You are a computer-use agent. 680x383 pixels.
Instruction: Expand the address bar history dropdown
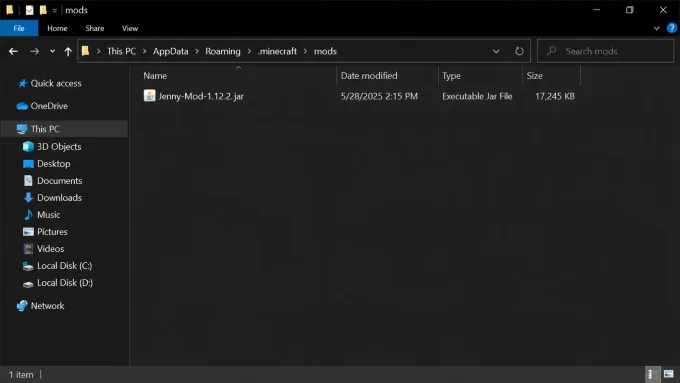(x=496, y=51)
